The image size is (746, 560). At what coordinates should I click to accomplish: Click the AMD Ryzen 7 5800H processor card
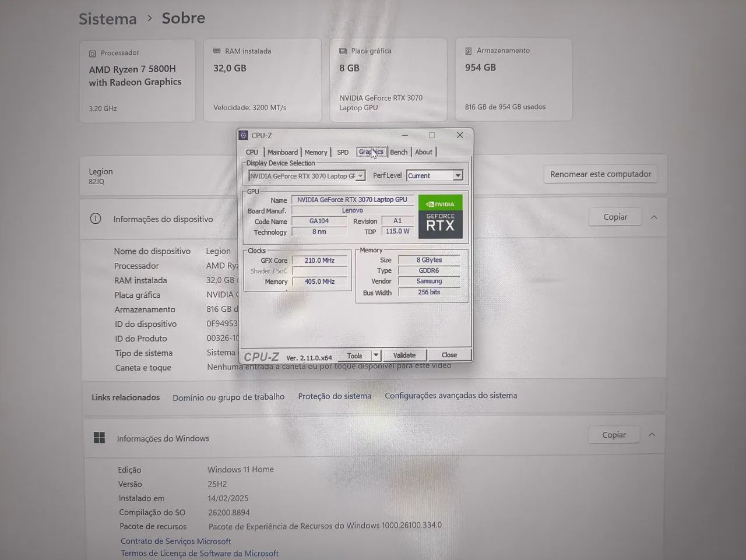point(138,81)
